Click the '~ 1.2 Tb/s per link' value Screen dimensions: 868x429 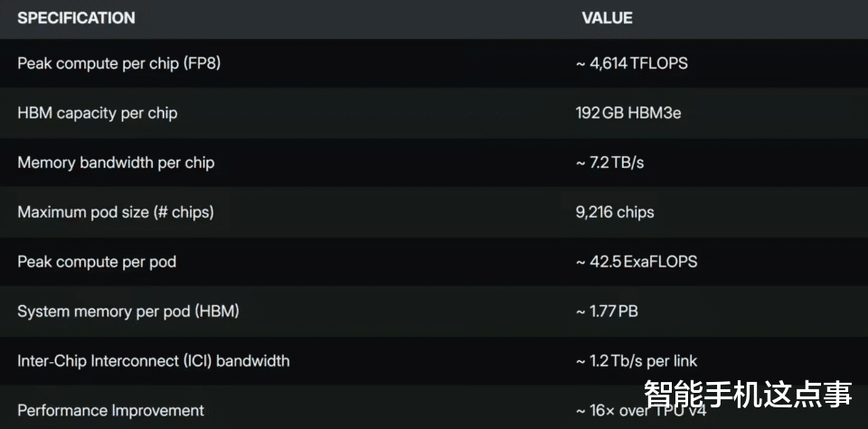(637, 361)
